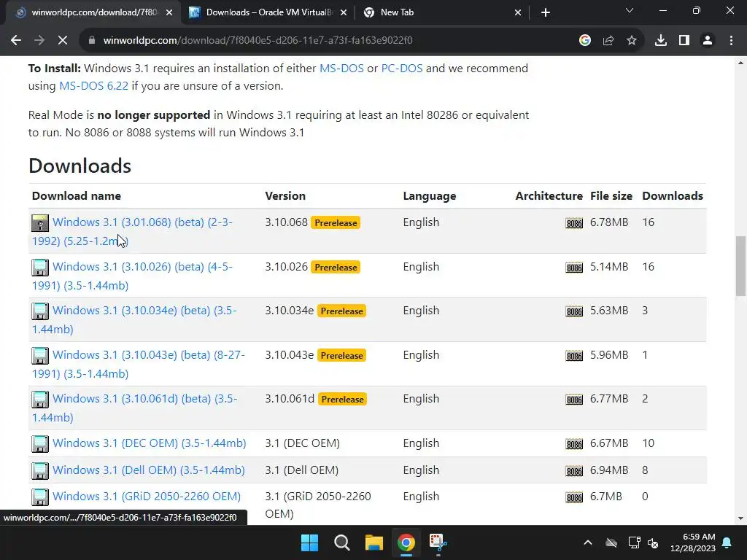Click the 8086 chip icon in 6.94MB row

pos(574,471)
